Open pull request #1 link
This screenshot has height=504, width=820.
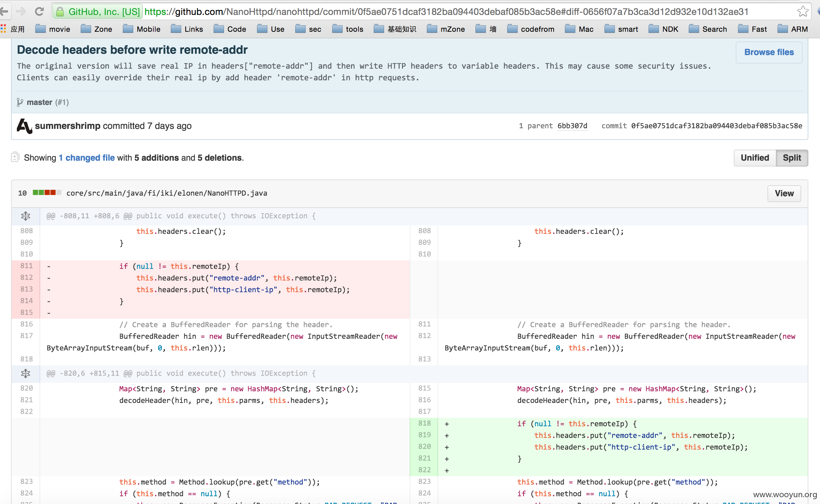[62, 102]
